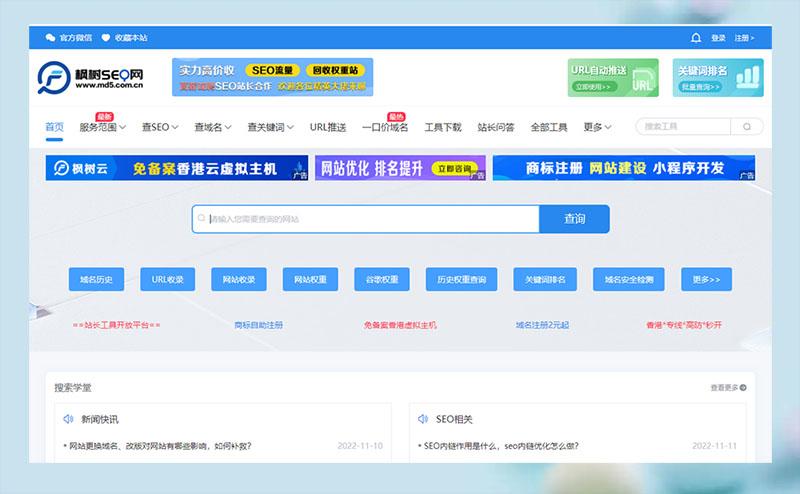Open the 关键词排名 chart banner tile
800x494 pixels.
(x=718, y=78)
